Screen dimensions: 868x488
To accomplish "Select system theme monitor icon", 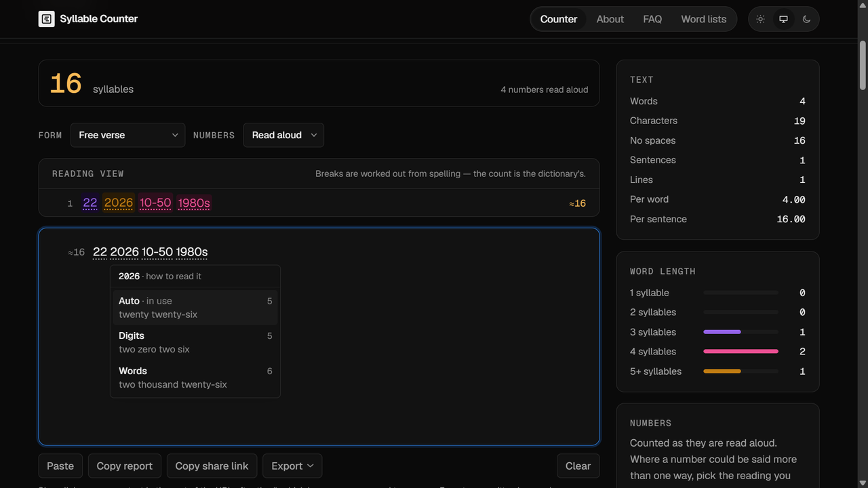I will [x=783, y=19].
